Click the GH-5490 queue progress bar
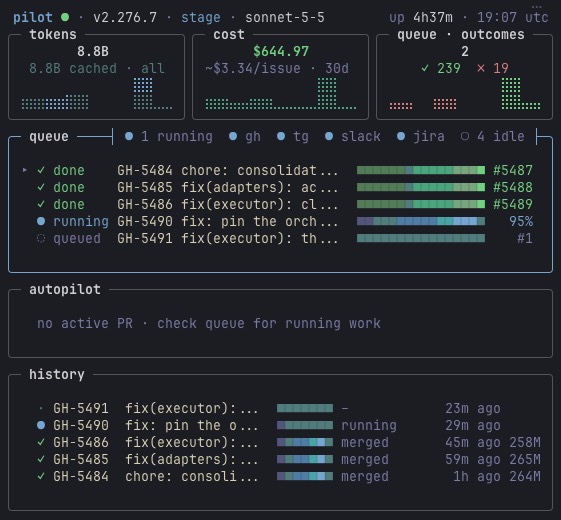The image size is (561, 520). (421, 221)
